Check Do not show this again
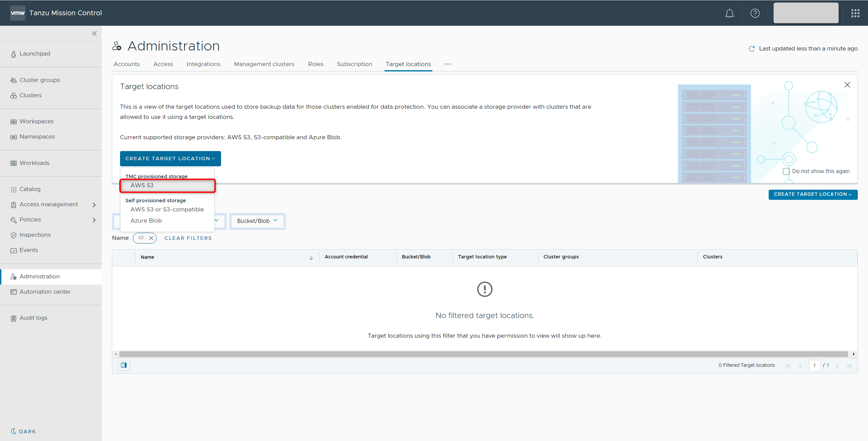This screenshot has height=441, width=868. tap(786, 171)
